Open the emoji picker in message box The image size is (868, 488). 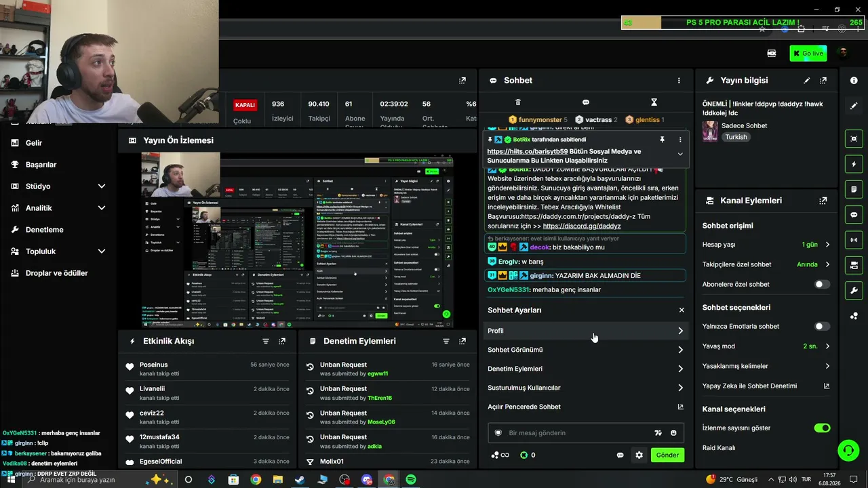[x=673, y=433]
